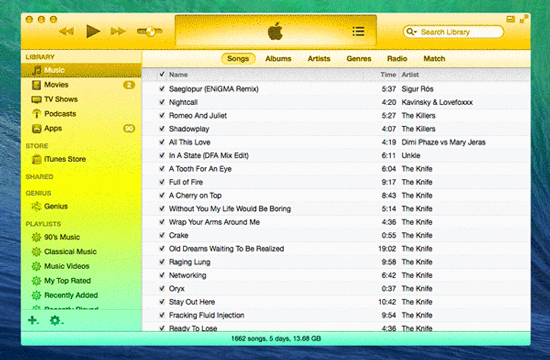Click the add playlist plus icon
The height and width of the screenshot is (360, 550).
pyautogui.click(x=33, y=320)
